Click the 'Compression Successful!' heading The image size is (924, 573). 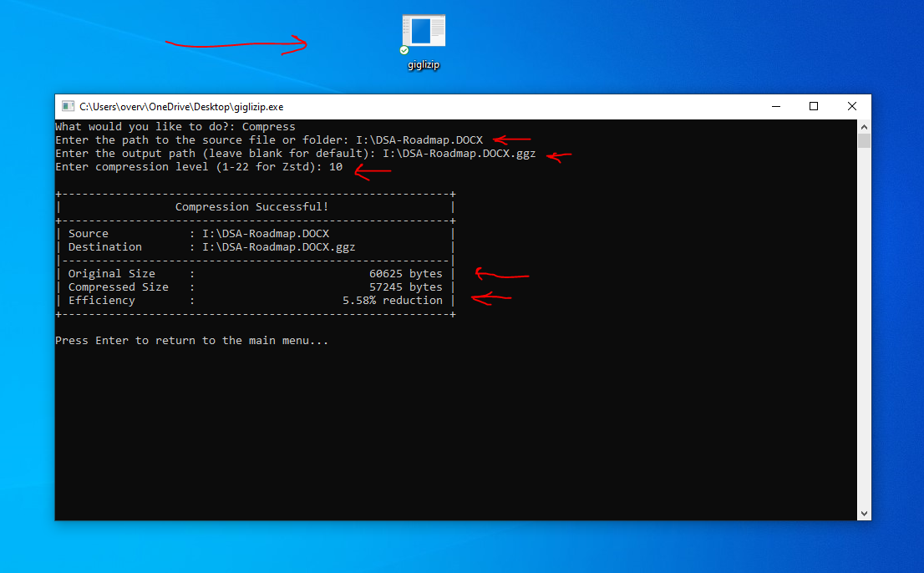(251, 206)
